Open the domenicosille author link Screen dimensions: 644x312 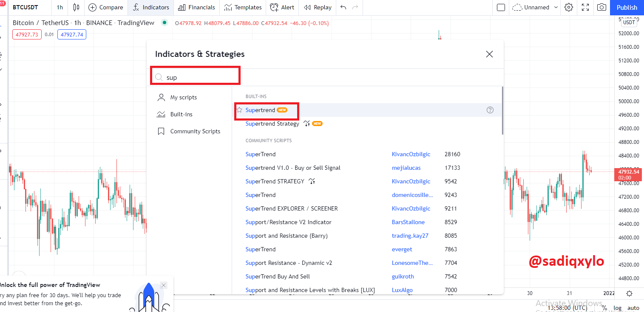[412, 195]
